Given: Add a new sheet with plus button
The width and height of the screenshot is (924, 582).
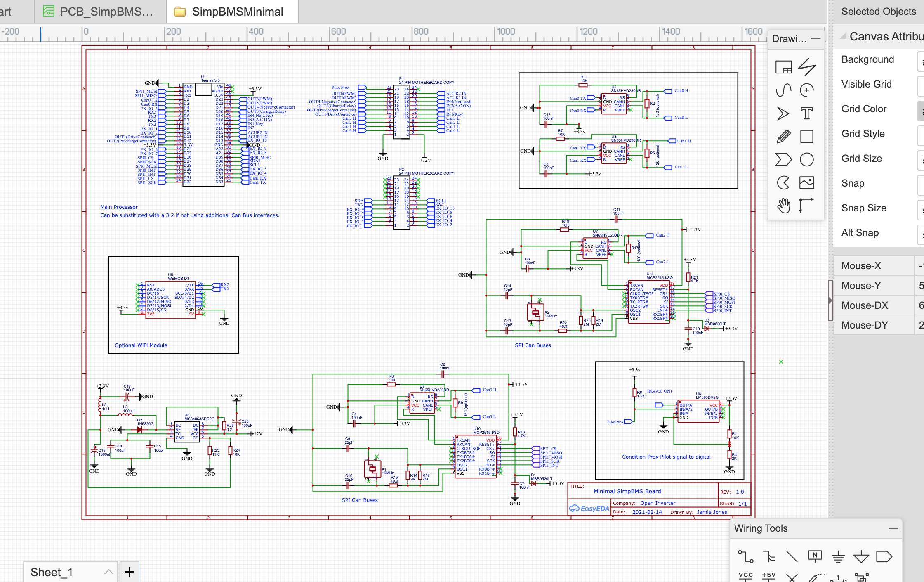Looking at the screenshot, I should click(x=130, y=572).
